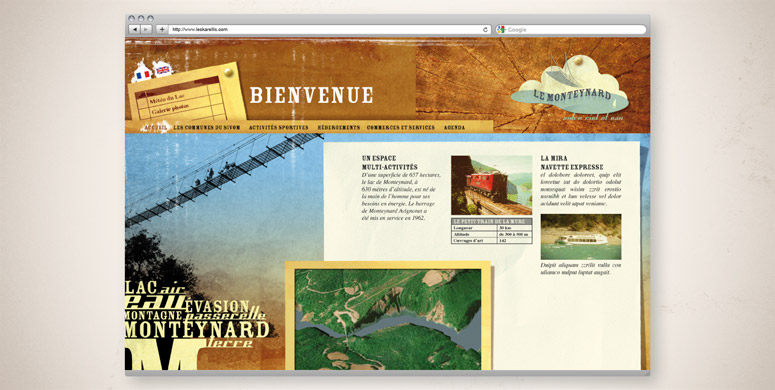This screenshot has width=775, height=390.
Task: Go to Activités Sportives section
Action: pos(278,128)
